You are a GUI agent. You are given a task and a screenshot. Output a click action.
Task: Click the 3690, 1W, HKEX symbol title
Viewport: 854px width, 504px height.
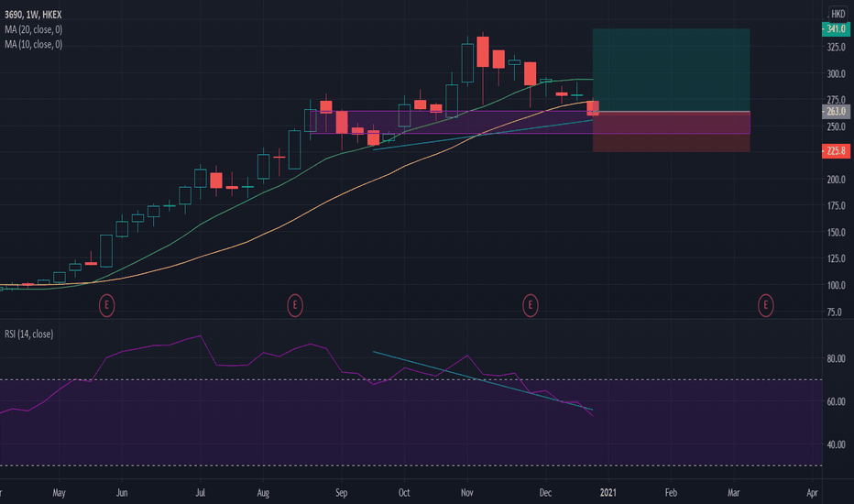tap(33, 15)
